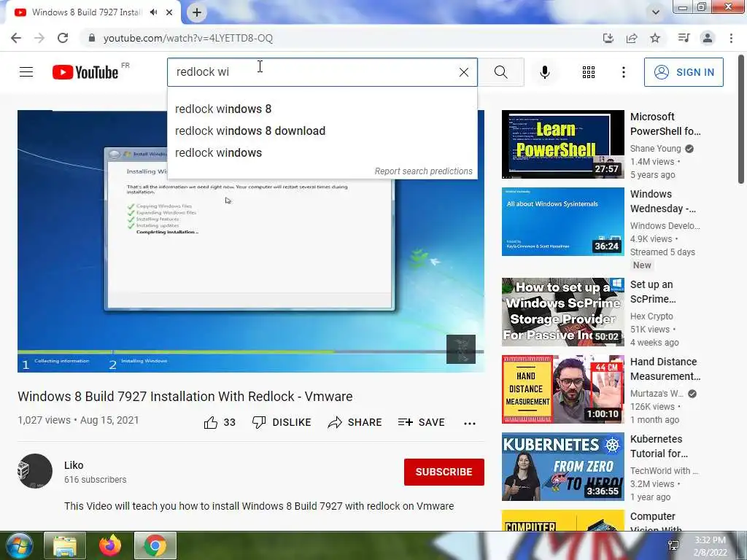
Task: Open 'Microsoft PowerShell fo...' video title
Action: click(665, 124)
